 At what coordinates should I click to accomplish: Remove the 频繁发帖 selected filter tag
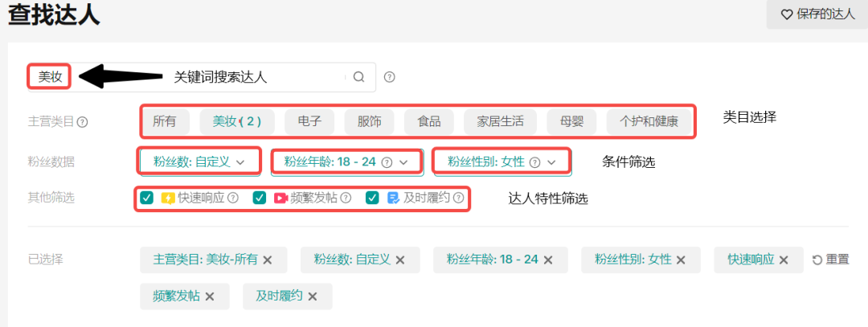(x=210, y=296)
